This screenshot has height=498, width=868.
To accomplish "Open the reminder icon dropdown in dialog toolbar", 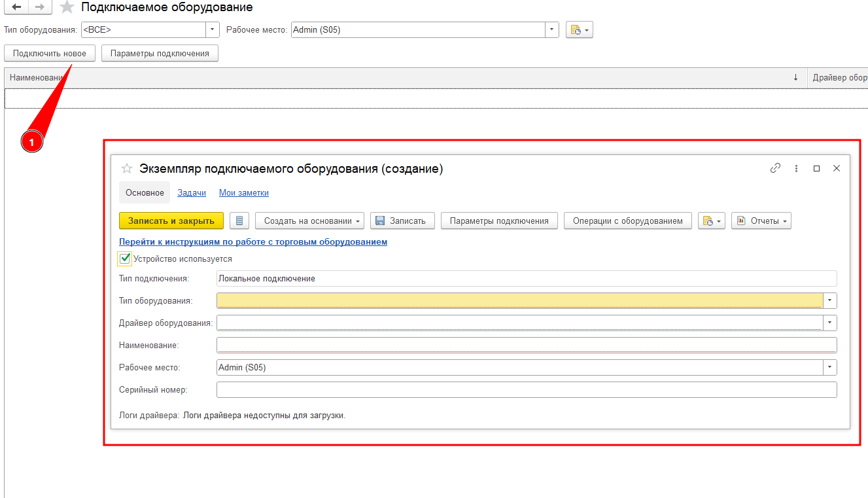I will [711, 221].
